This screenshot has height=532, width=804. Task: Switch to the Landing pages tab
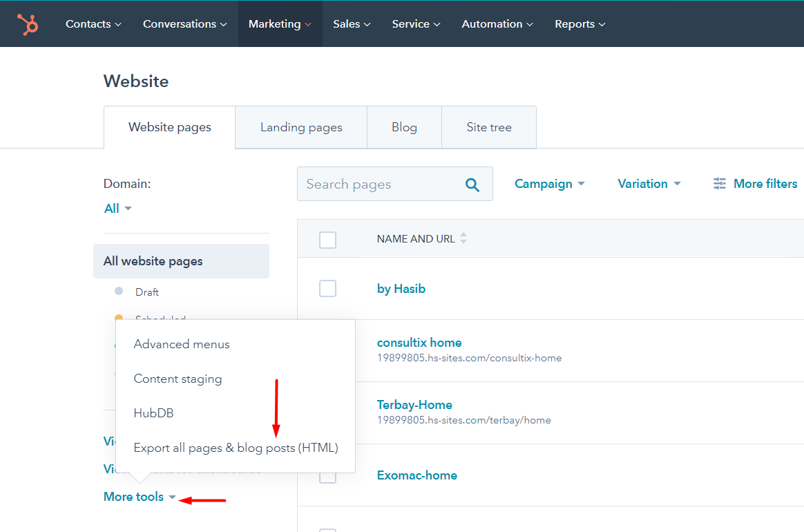[301, 127]
